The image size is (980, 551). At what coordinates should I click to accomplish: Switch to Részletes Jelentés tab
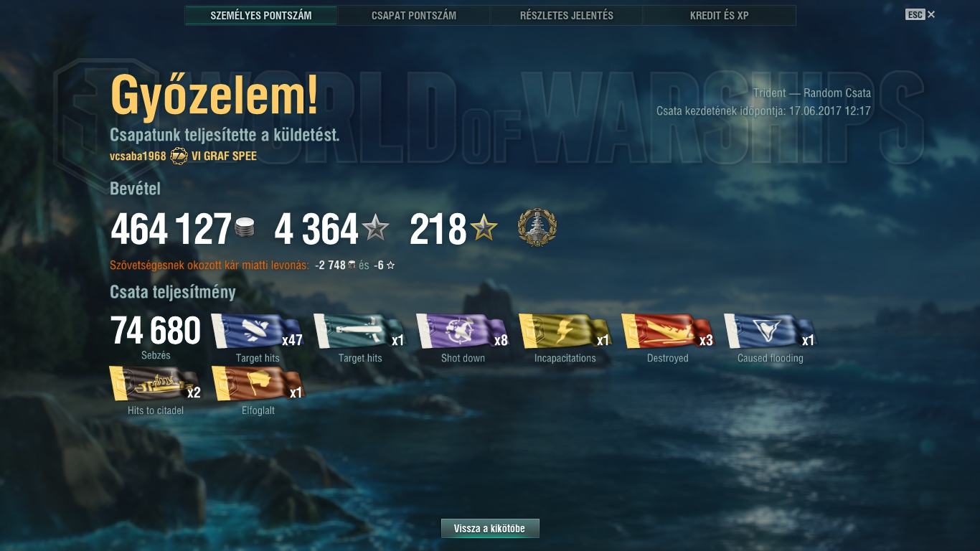click(567, 15)
